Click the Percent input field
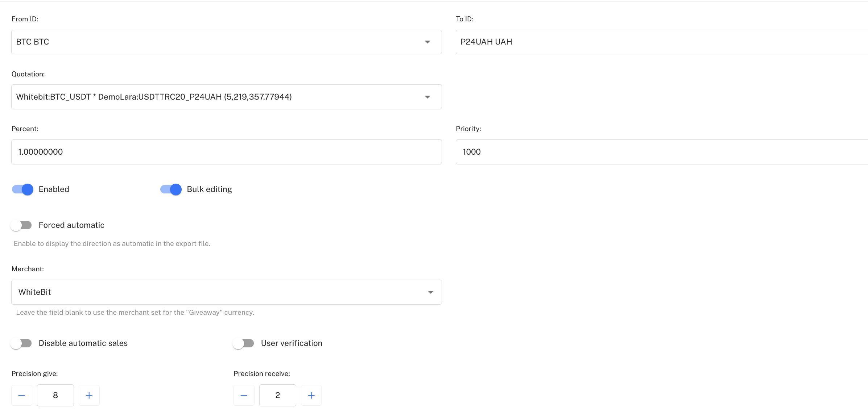The width and height of the screenshot is (868, 418). click(226, 152)
